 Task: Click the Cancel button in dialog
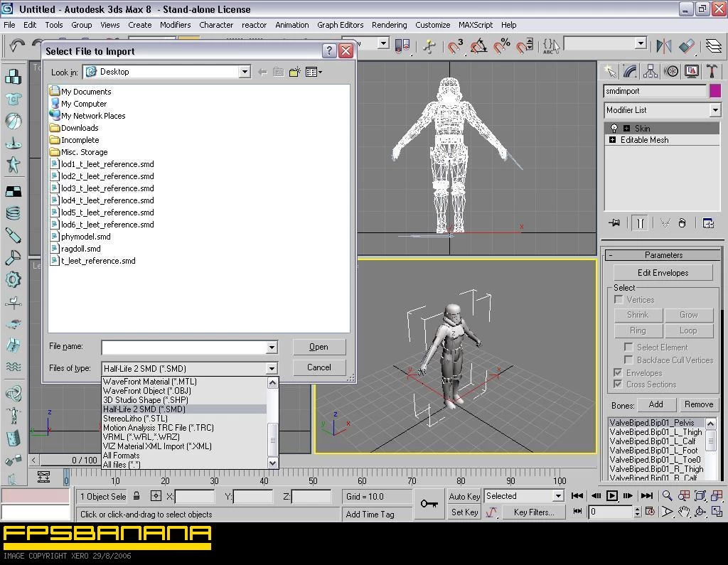(319, 367)
